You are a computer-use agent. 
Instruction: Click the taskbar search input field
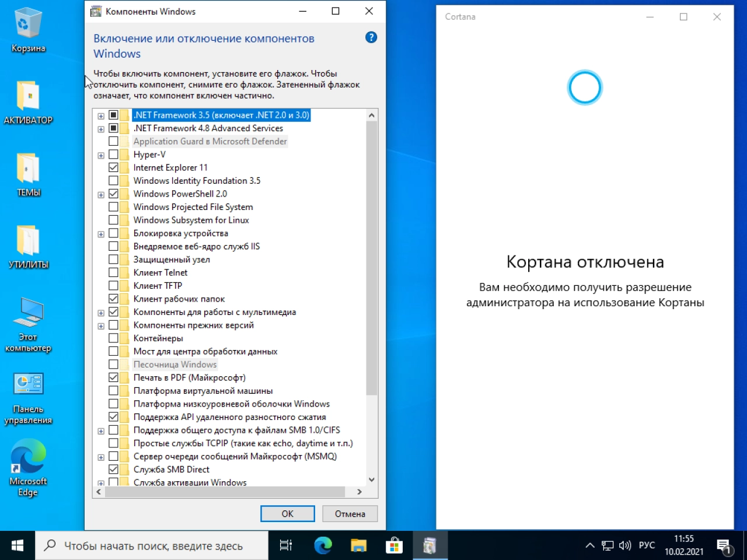(152, 545)
